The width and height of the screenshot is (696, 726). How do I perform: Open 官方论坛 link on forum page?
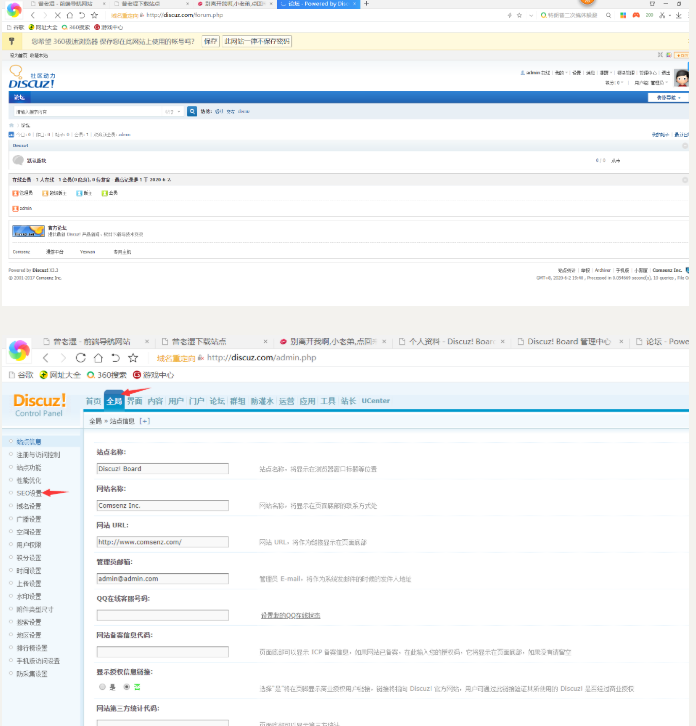pyautogui.click(x=57, y=228)
